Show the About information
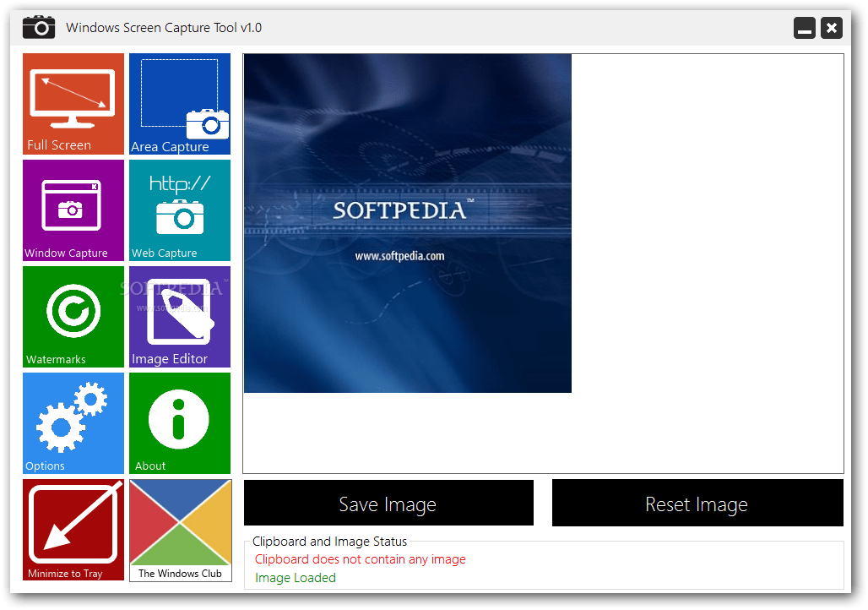The height and width of the screenshot is (610, 868). point(179,422)
